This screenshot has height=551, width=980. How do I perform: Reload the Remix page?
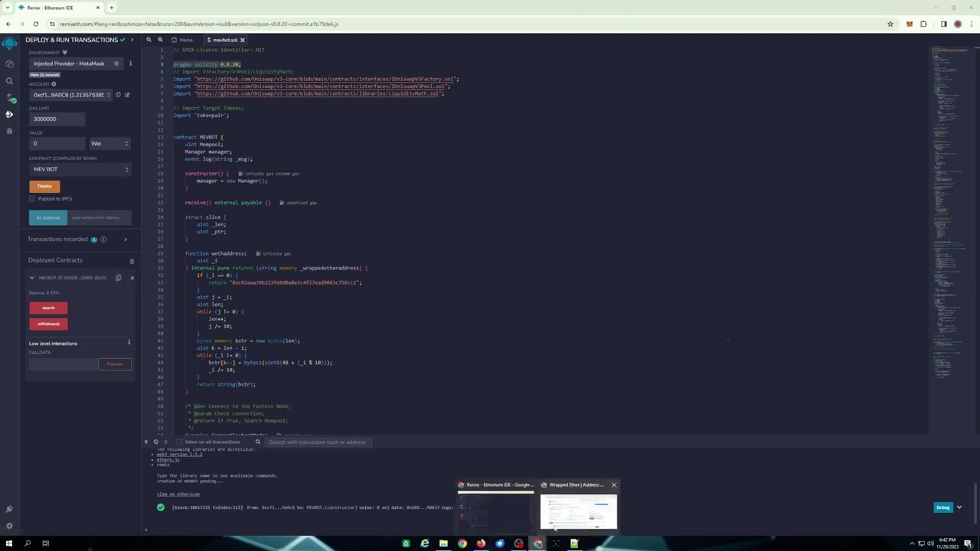[35, 24]
